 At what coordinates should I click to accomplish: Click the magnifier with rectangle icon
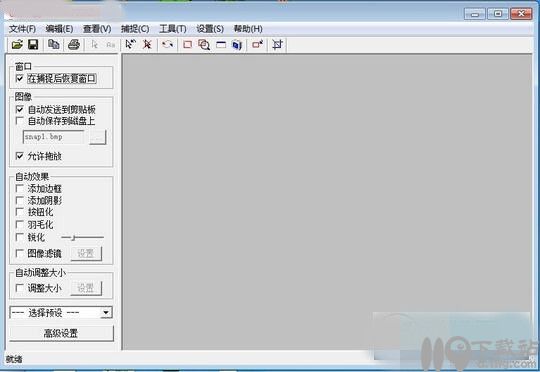(204, 45)
